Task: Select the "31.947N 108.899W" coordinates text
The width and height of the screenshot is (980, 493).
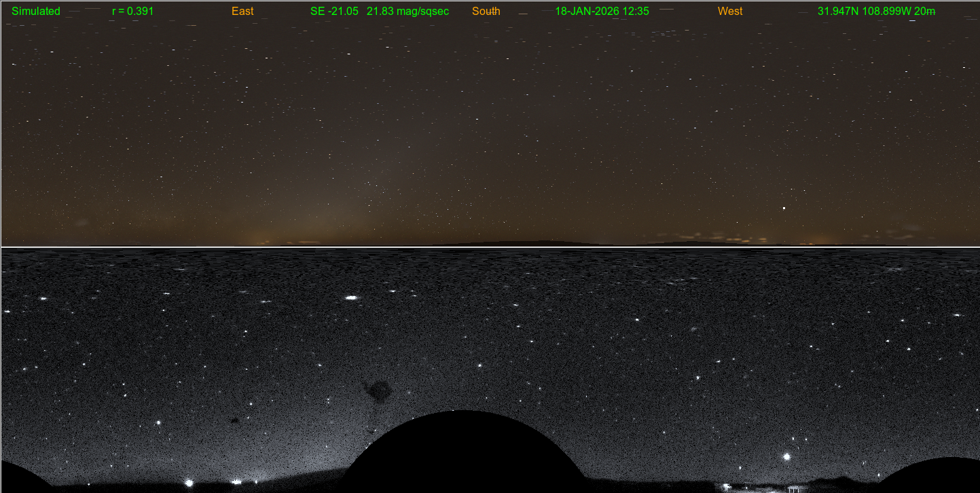Action: [864, 12]
